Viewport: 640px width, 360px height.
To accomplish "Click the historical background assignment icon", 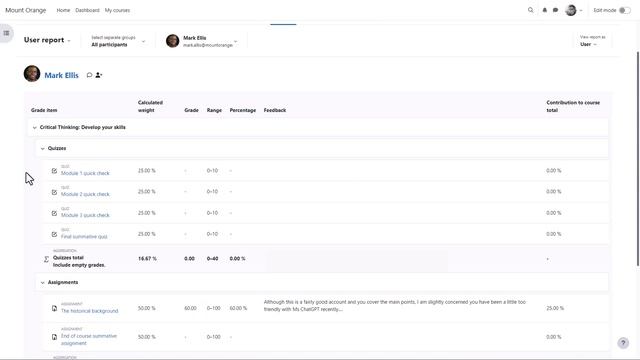I will (x=54, y=308).
